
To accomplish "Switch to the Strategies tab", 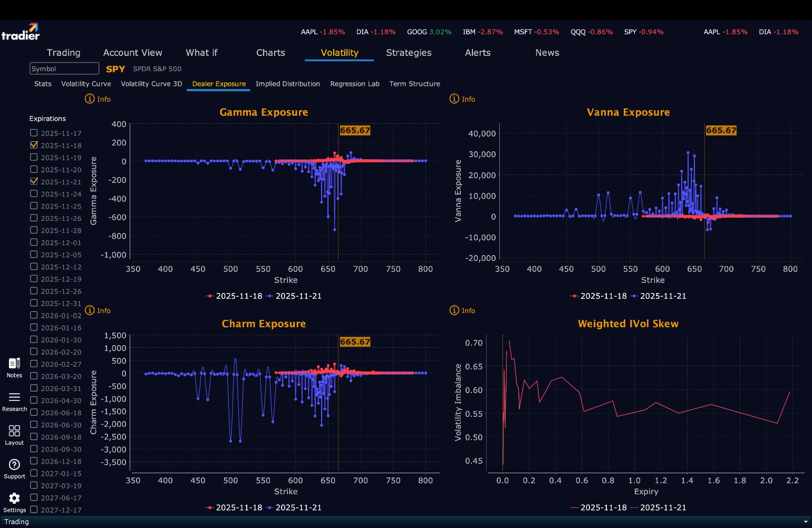I will click(409, 53).
